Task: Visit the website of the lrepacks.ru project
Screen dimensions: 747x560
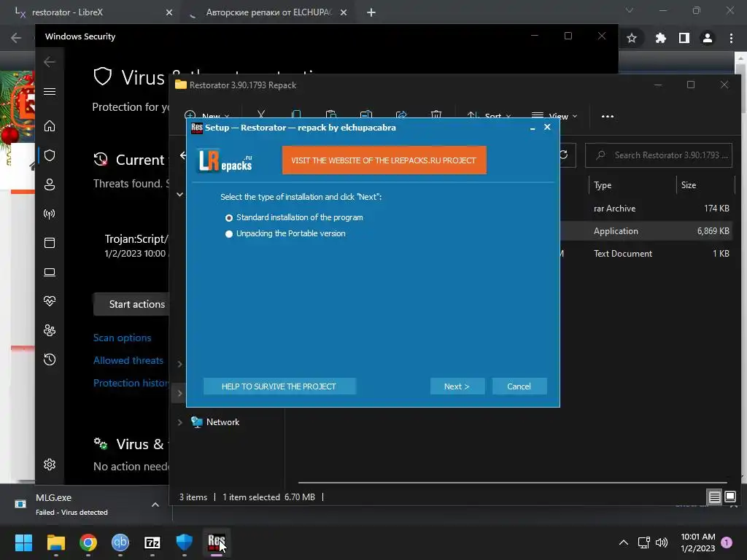Action: [x=384, y=160]
